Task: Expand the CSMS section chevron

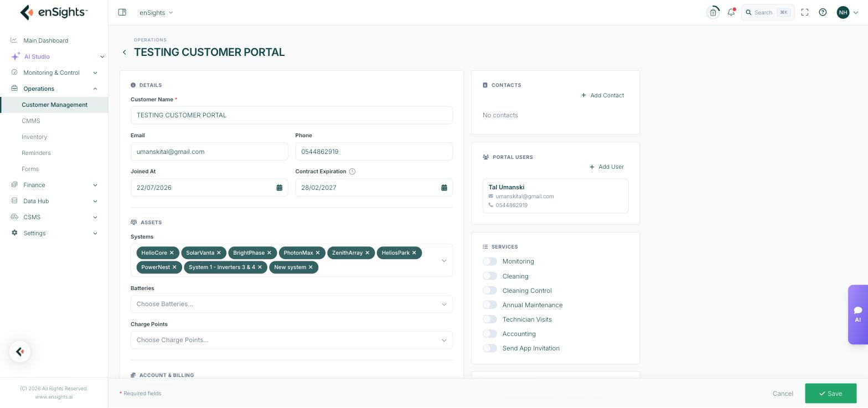Action: [95, 217]
